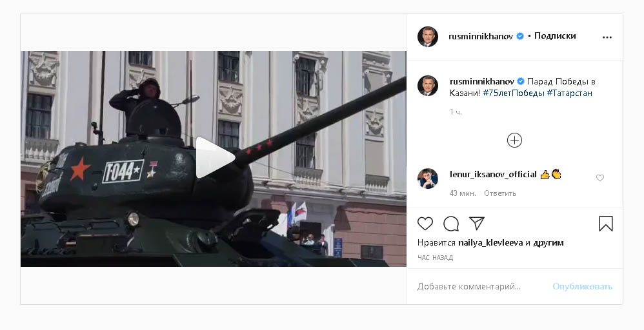The image size is (644, 330).
Task: Open hashtag #Татарстан
Action: tap(570, 93)
